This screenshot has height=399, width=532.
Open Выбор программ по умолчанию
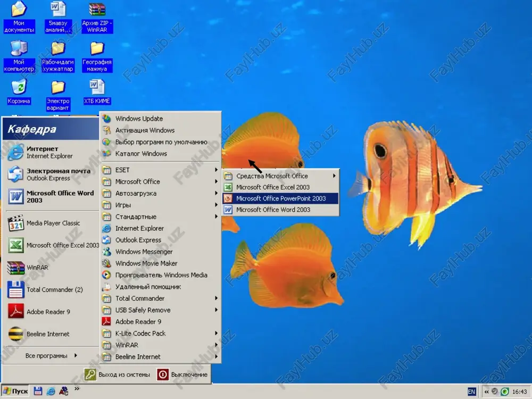pyautogui.click(x=160, y=142)
